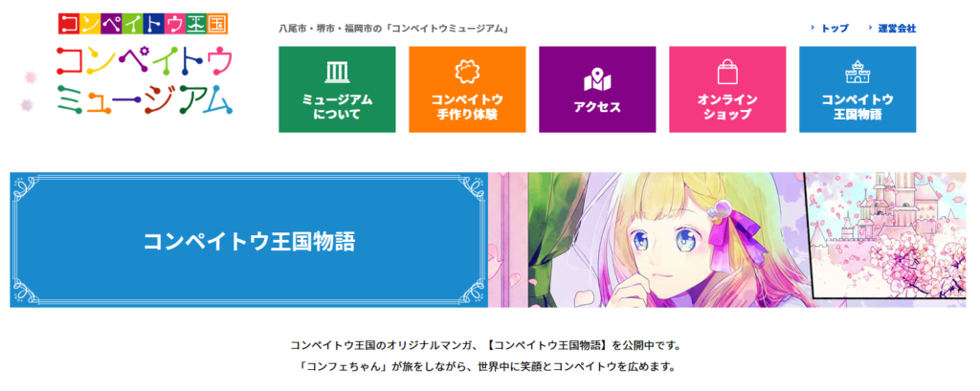Open the ミュージアムについて menu item
The height and width of the screenshot is (391, 980).
tap(337, 89)
